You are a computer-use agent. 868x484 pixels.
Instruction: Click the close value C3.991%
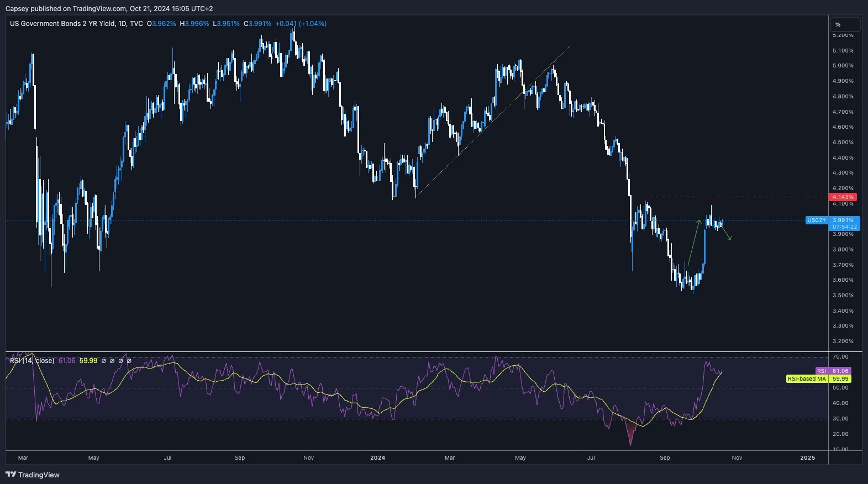[x=257, y=24]
